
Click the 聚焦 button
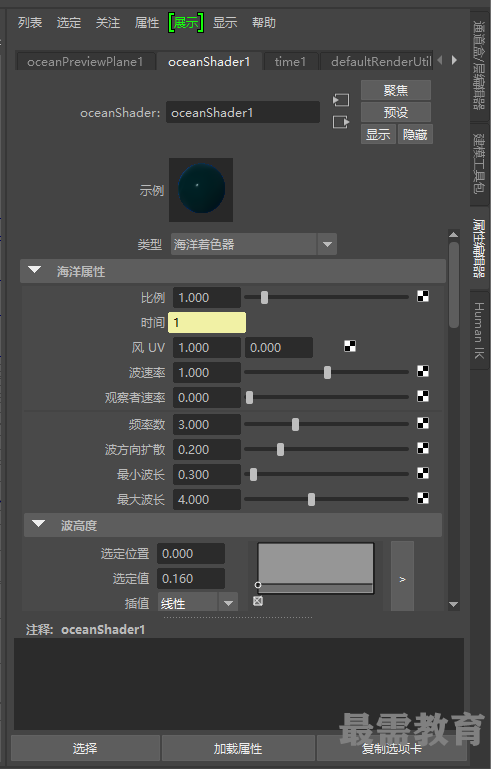pos(396,91)
